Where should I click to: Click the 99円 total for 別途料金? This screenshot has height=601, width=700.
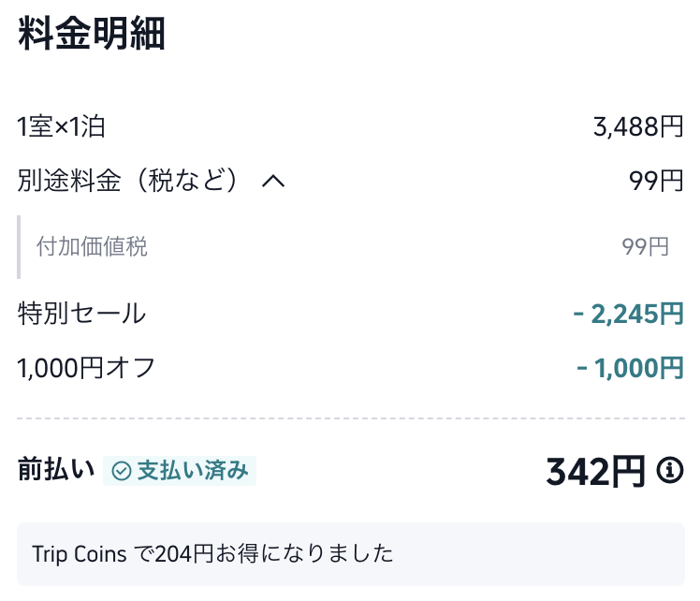pyautogui.click(x=656, y=181)
